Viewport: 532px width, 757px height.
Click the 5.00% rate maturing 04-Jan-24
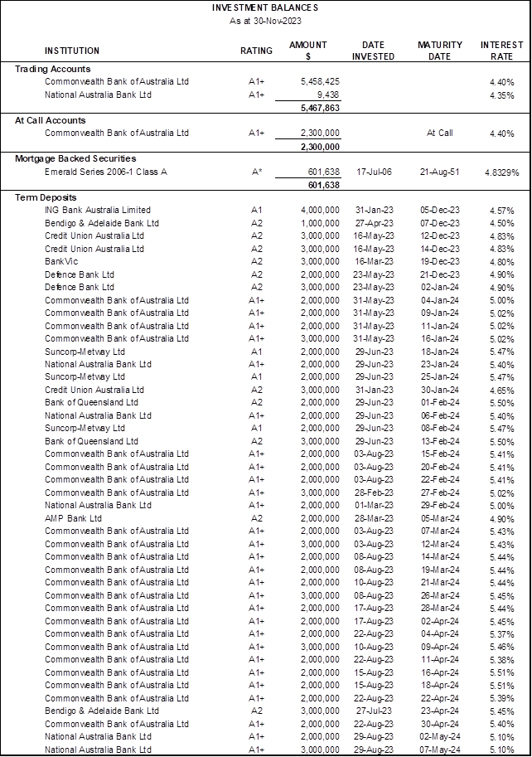pyautogui.click(x=501, y=300)
